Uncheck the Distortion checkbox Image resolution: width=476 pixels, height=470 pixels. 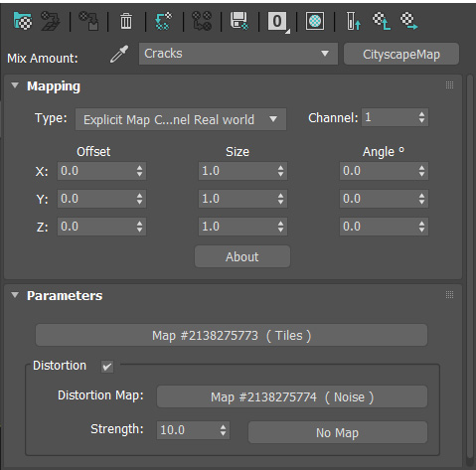pos(107,367)
